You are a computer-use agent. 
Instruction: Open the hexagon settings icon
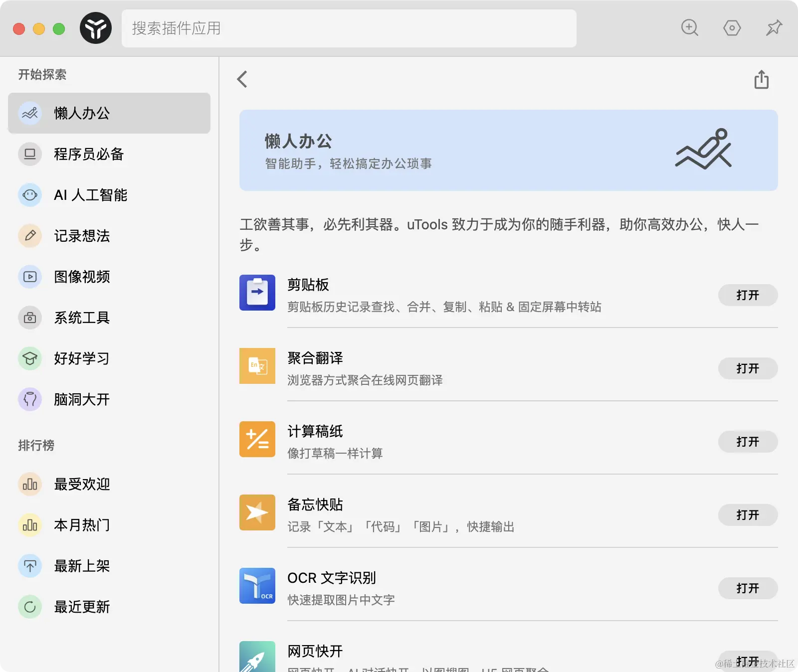click(x=732, y=28)
